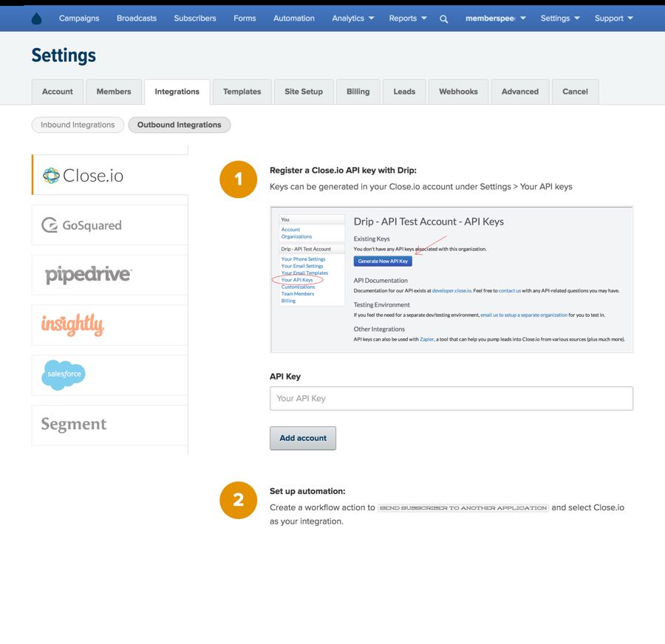Go to Campaigns in top navigation
This screenshot has height=644, width=665.
coord(79,18)
